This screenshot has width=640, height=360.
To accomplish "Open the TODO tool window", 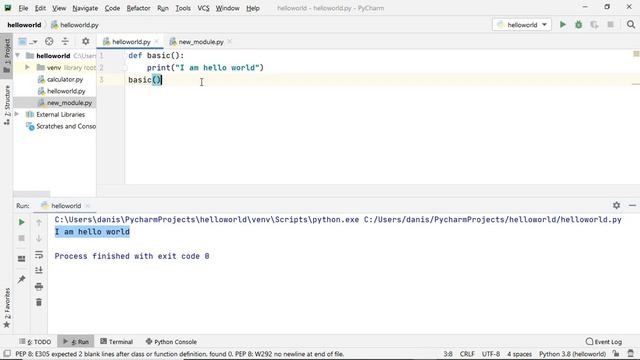I will click(x=36, y=342).
